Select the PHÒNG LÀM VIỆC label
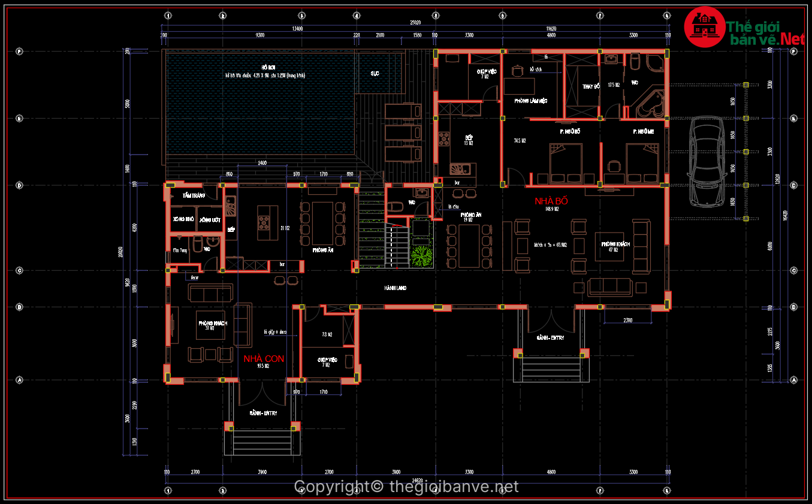The image size is (812, 504). (530, 101)
